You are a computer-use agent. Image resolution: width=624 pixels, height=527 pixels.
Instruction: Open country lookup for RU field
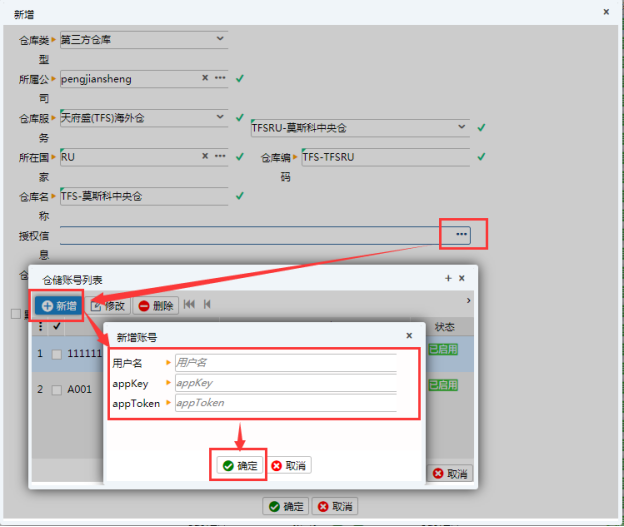pos(220,157)
